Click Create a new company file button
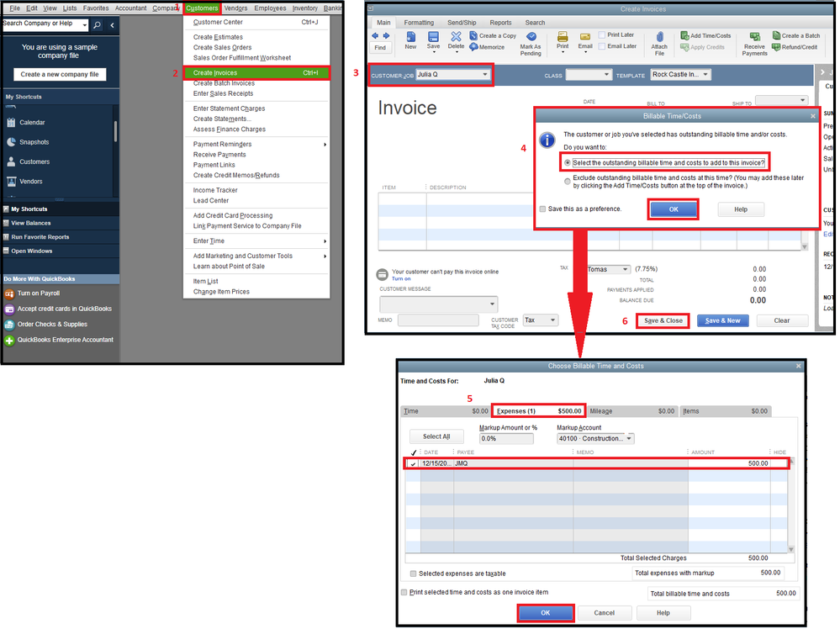The width and height of the screenshot is (840, 629). point(60,75)
